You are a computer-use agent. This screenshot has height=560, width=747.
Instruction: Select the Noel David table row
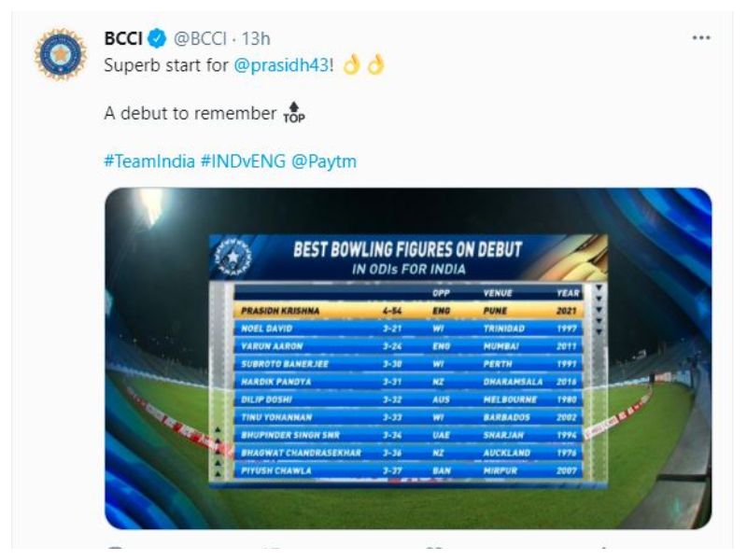(x=408, y=329)
